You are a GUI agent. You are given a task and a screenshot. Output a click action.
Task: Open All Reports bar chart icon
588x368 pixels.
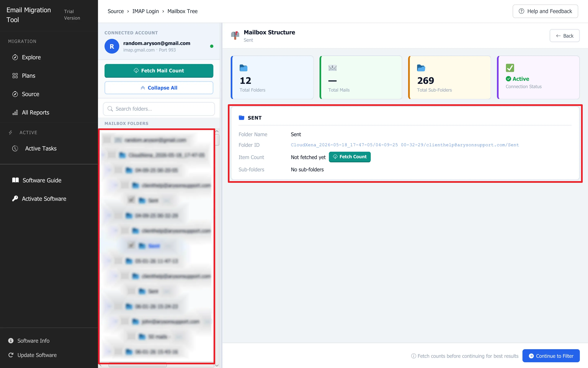coord(15,112)
